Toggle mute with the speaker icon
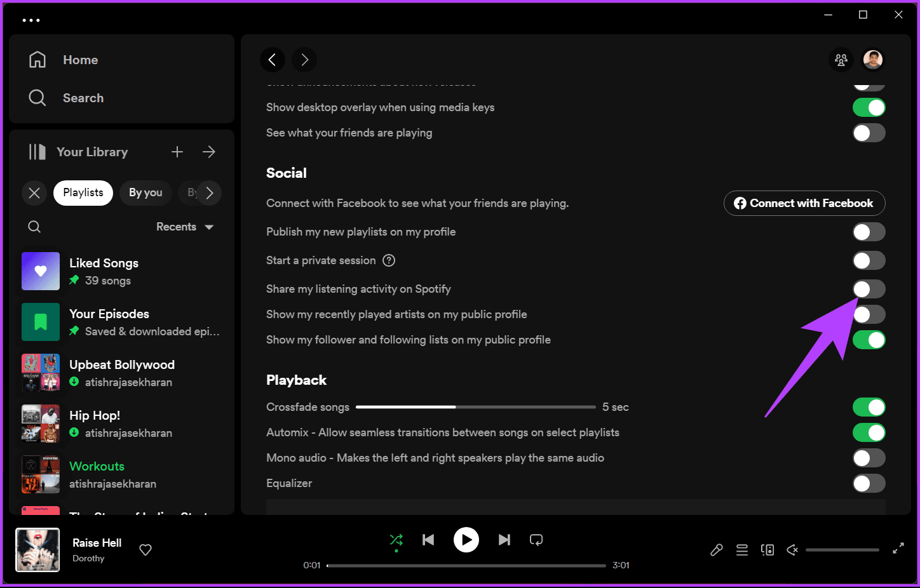Image resolution: width=920 pixels, height=588 pixels. 792,550
